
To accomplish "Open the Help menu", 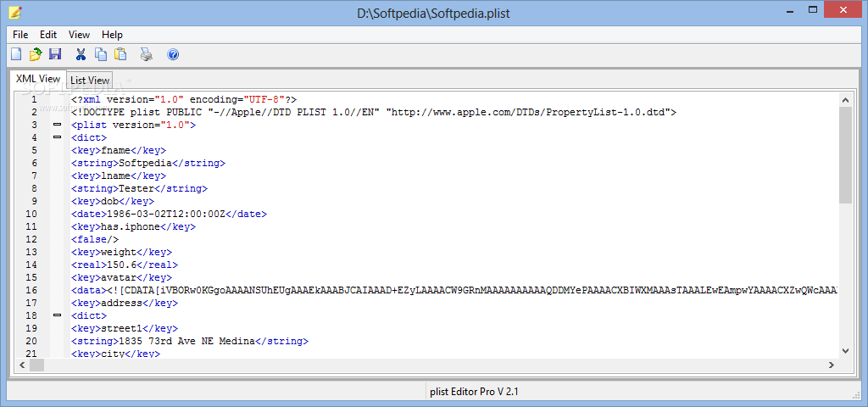I will coord(113,34).
